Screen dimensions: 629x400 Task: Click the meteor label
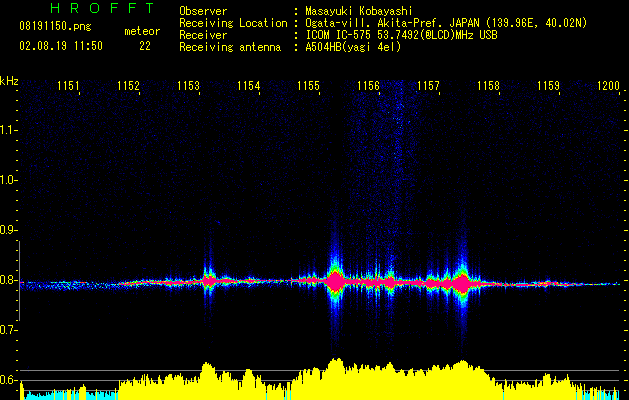tap(142, 31)
